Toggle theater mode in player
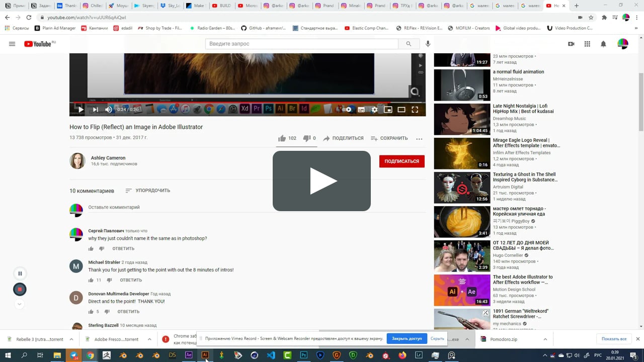 tap(401, 109)
